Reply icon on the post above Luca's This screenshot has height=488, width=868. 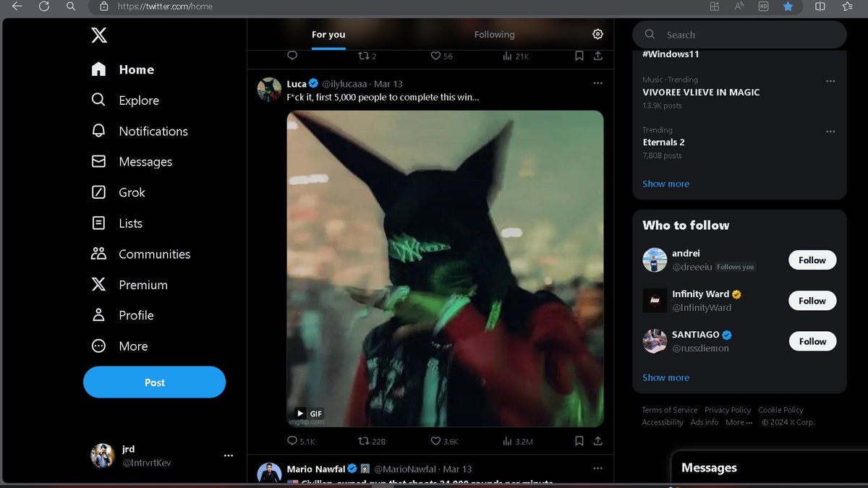point(292,56)
